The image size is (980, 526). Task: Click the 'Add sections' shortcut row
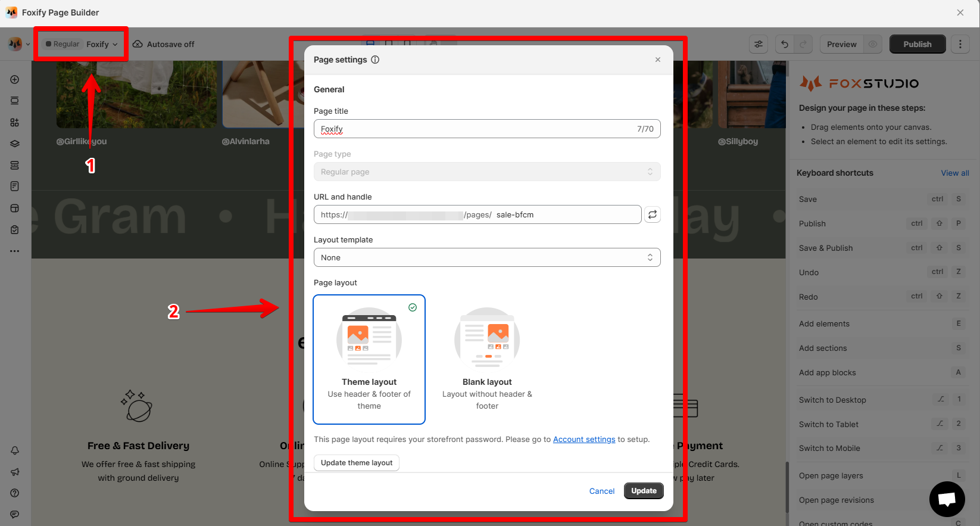(x=882, y=348)
